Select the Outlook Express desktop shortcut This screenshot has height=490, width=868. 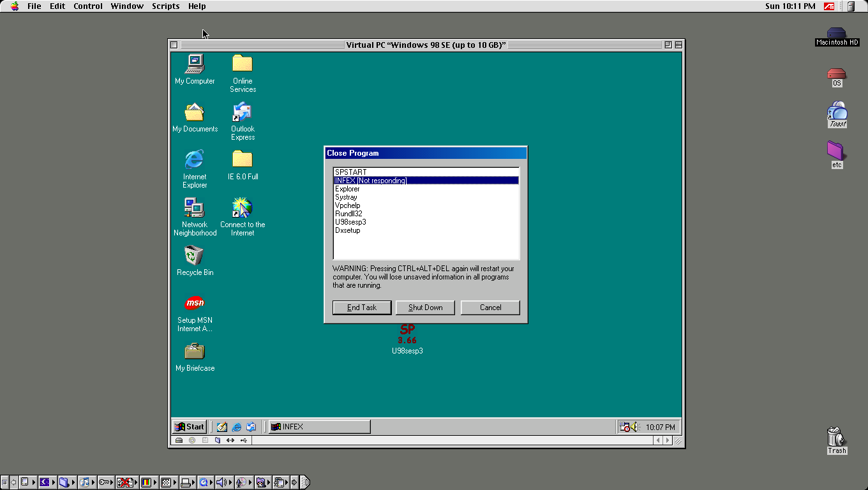[243, 121]
